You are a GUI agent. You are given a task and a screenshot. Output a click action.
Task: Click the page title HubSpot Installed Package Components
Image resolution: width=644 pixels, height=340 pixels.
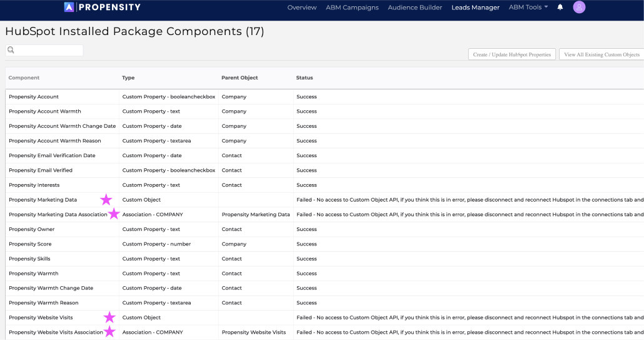click(134, 31)
